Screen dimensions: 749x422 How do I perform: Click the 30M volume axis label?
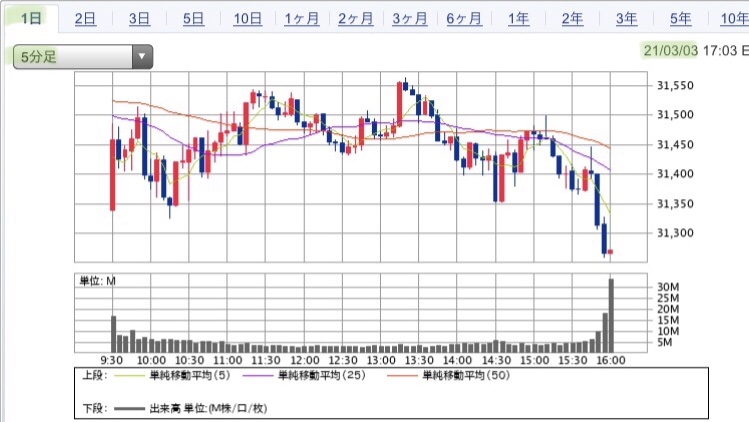(x=668, y=287)
